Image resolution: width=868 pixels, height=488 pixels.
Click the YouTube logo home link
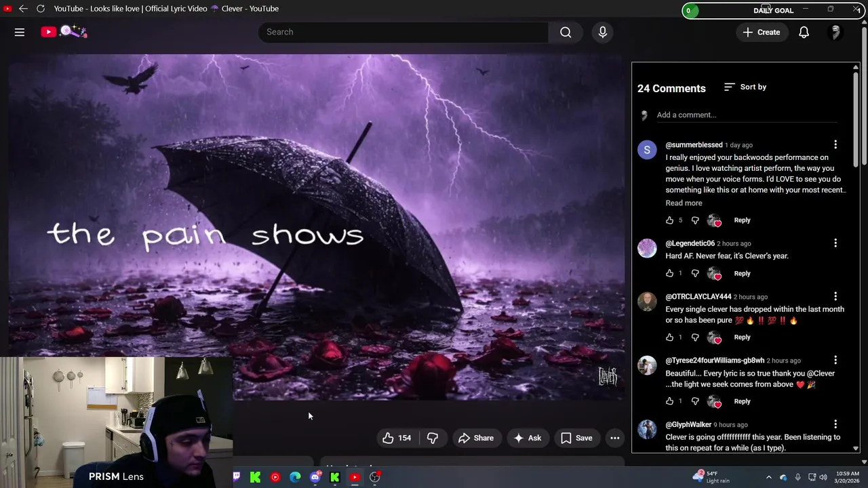point(64,32)
